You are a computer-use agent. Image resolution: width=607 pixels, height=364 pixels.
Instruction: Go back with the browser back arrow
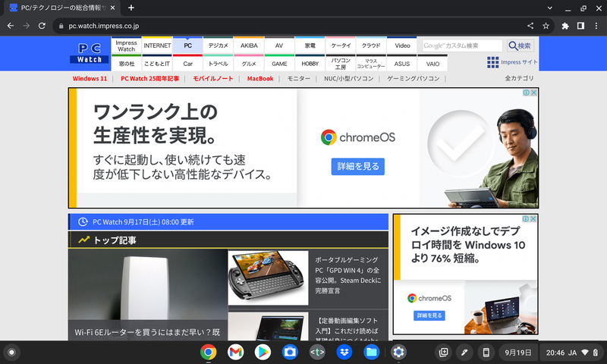coord(11,26)
